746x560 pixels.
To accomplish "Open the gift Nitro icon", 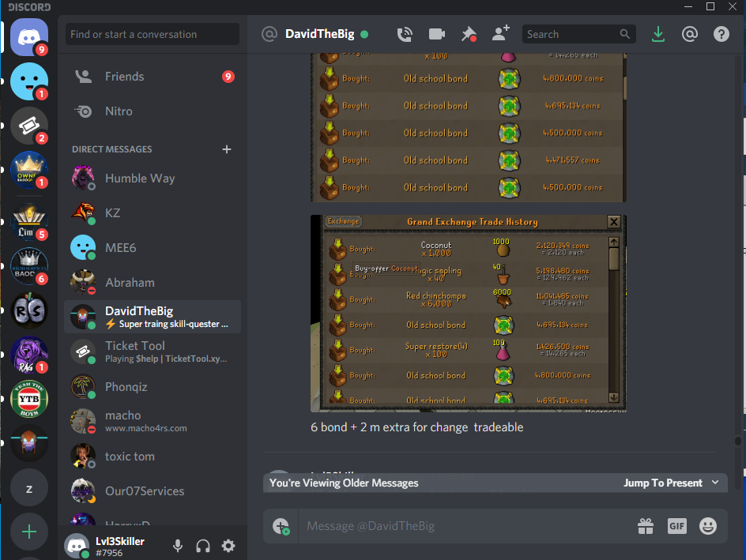I will (x=646, y=526).
